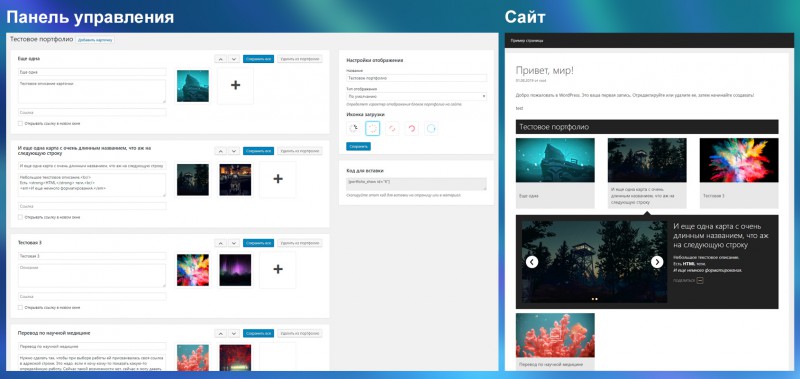Click the purple aurora thumbnail in 'Тестовая 3'
The height and width of the screenshot is (379, 800).
(235, 270)
